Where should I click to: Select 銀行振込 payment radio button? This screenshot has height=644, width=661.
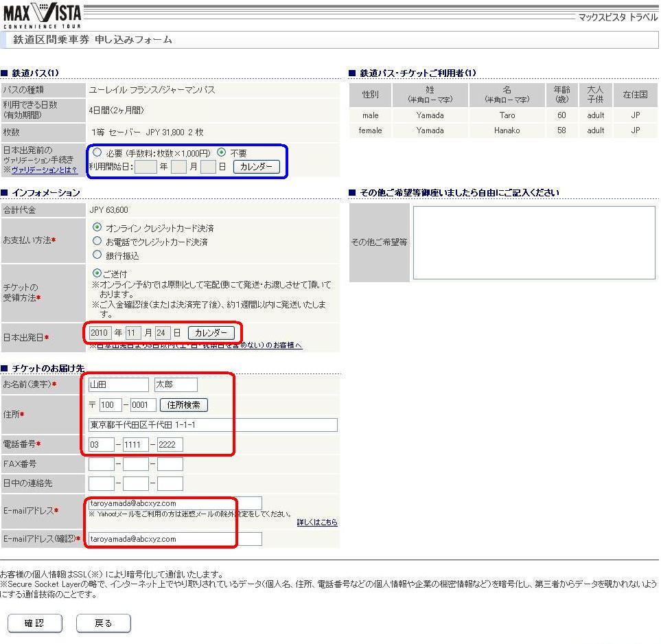(97, 255)
